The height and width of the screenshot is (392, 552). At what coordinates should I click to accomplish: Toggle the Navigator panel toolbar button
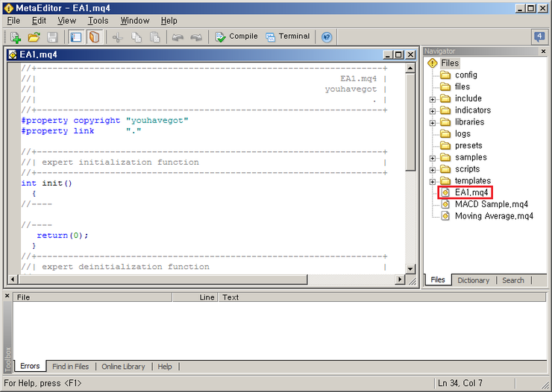[x=75, y=37]
